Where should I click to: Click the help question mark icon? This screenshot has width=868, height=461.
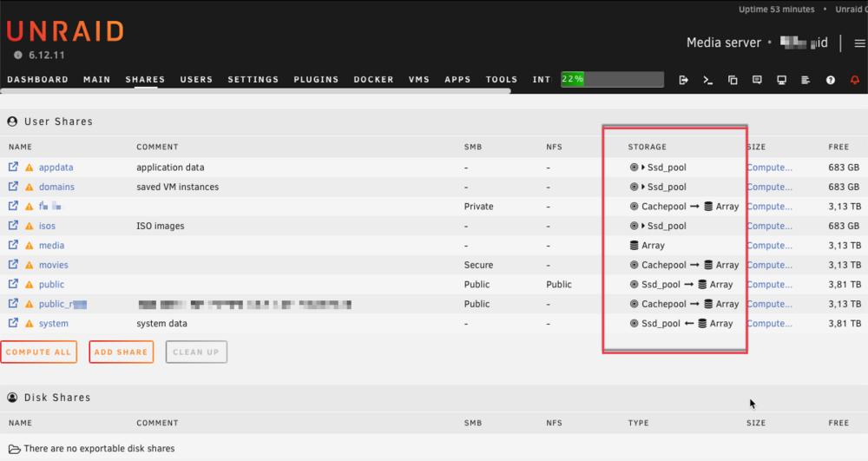[x=831, y=80]
